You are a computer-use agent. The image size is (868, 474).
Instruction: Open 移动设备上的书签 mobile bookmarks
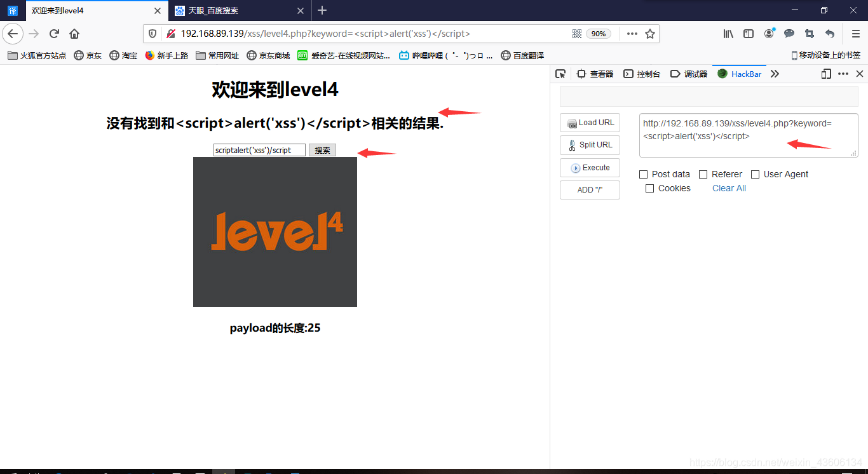[825, 55]
